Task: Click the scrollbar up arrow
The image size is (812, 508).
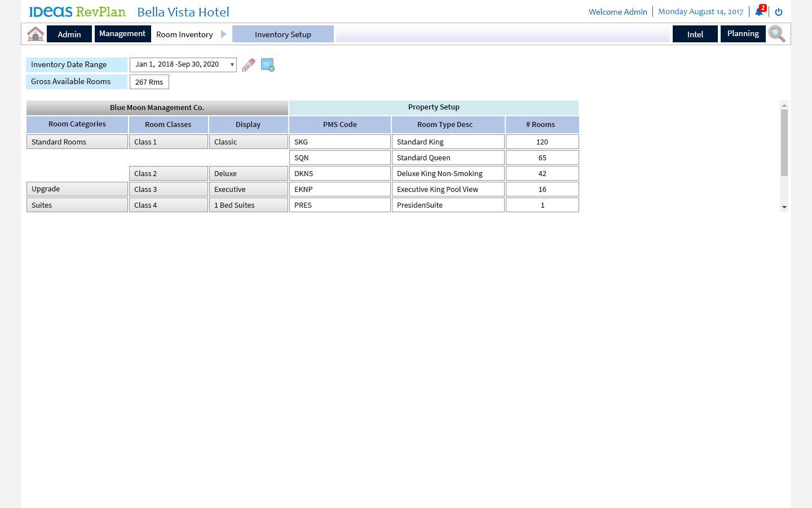Action: (784, 106)
